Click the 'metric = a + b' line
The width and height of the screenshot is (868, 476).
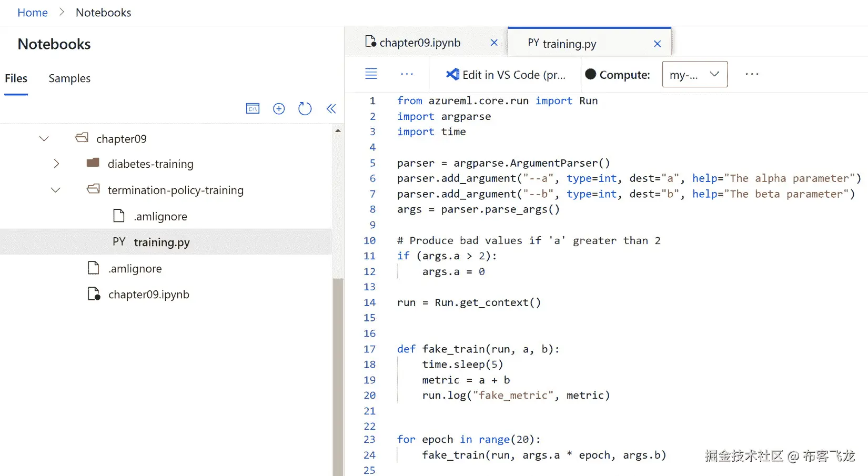pyautogui.click(x=466, y=380)
